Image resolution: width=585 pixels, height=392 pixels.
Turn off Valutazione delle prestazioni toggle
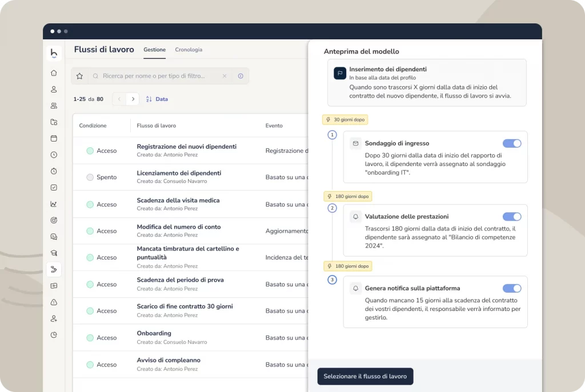click(511, 217)
